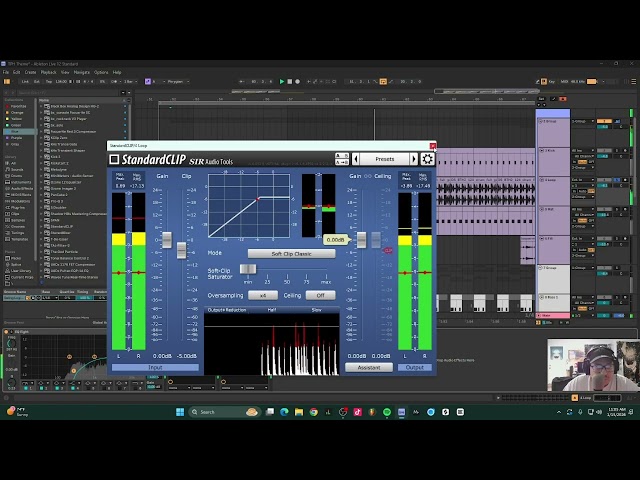Click the Output button in StandardCLIP

click(x=415, y=367)
